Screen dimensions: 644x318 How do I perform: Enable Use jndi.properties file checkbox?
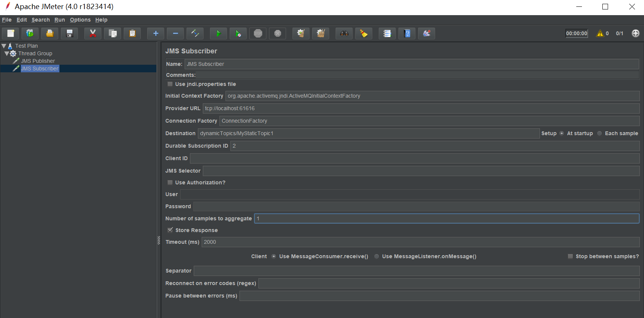click(170, 84)
